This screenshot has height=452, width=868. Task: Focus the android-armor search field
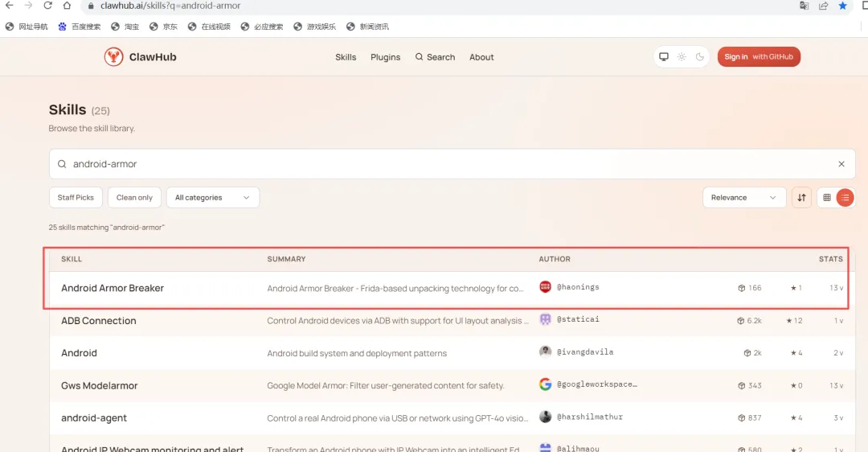[x=452, y=164]
